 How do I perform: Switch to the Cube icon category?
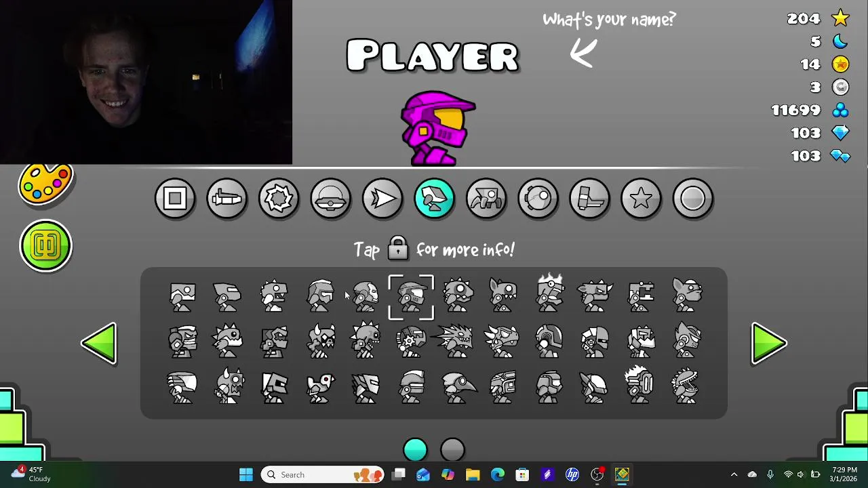pos(175,199)
